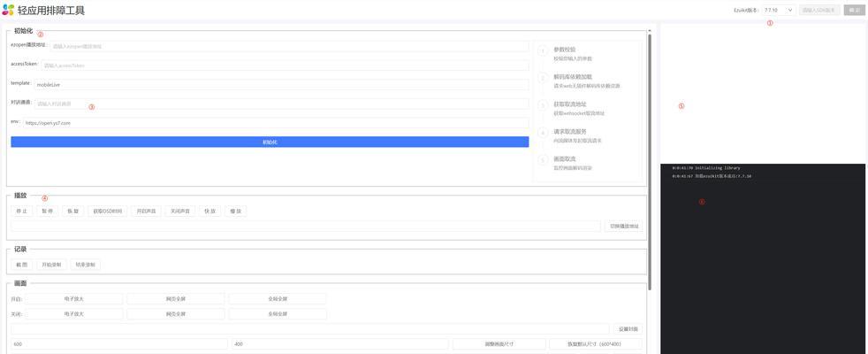Screen dimensions: 868x354
Task: Click the 暂停 playback button
Action: [47, 211]
